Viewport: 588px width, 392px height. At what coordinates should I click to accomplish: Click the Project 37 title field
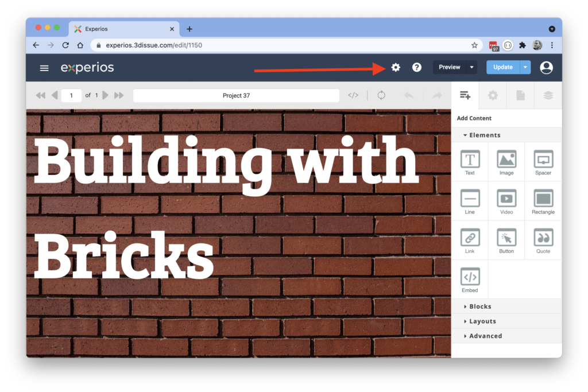pos(235,95)
